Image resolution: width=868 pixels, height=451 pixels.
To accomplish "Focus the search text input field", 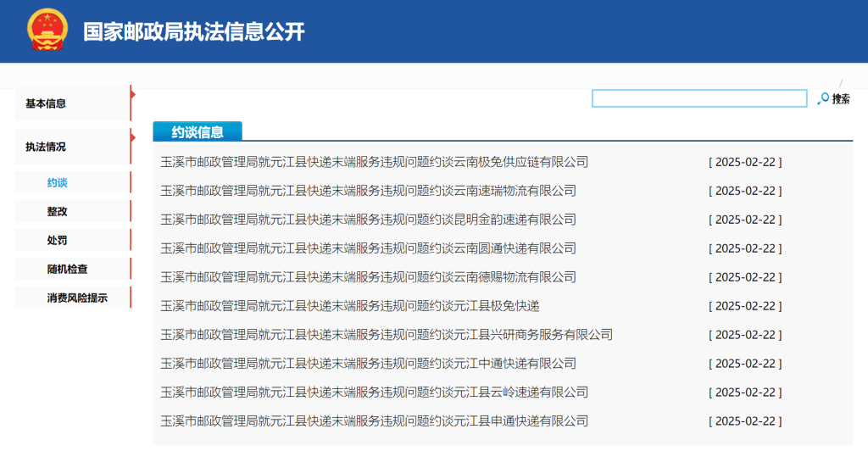I will (698, 99).
